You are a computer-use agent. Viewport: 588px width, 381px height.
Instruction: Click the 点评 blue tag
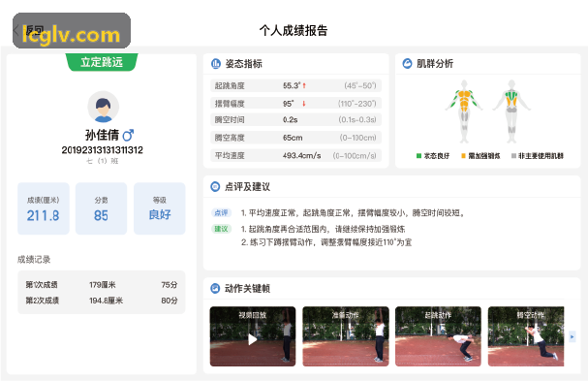click(221, 213)
